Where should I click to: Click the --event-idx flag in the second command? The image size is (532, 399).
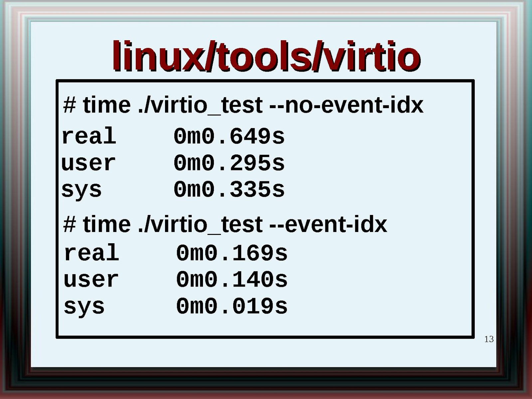[x=328, y=224]
